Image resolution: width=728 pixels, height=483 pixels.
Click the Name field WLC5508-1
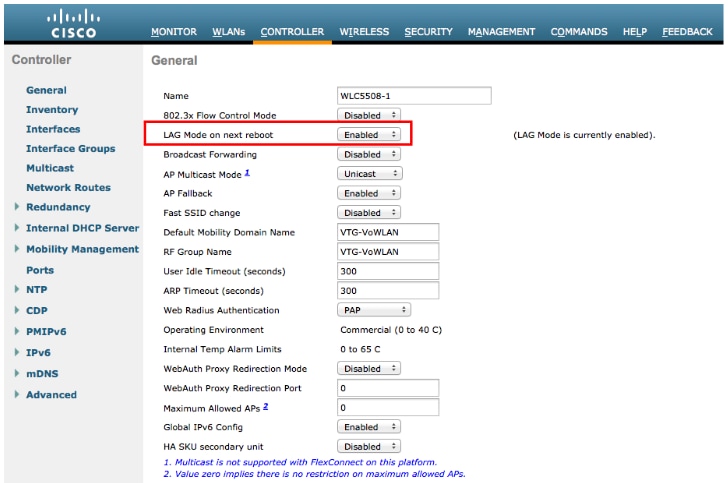[414, 96]
